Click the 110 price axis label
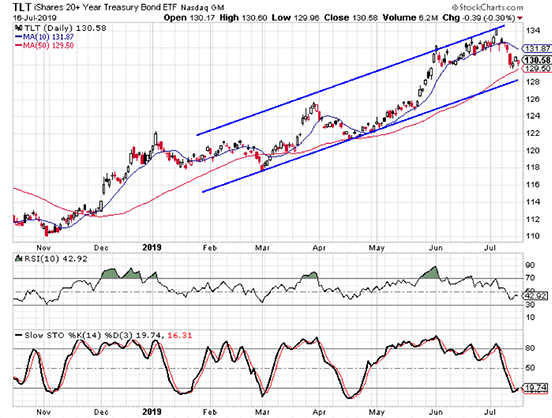Screen dimensions: 552x418 (533, 236)
